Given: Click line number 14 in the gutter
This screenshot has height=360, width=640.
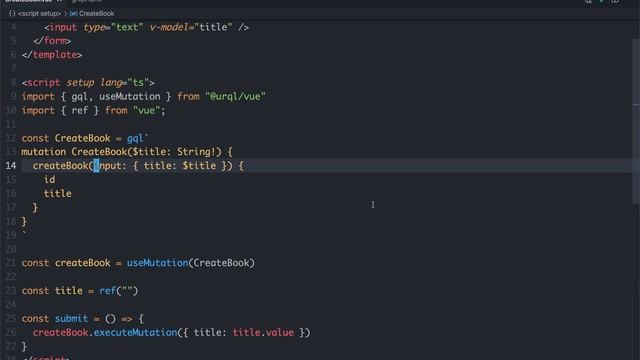Looking at the screenshot, I should click(x=11, y=166).
